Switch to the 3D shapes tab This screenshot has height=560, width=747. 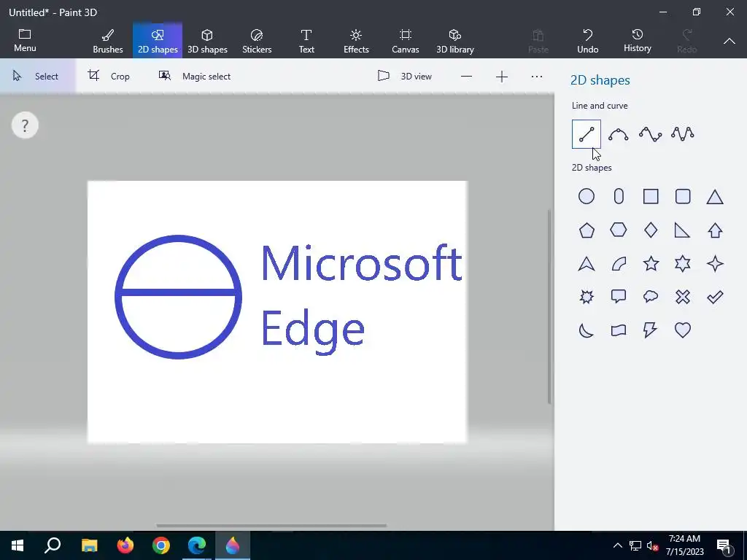coord(207,41)
